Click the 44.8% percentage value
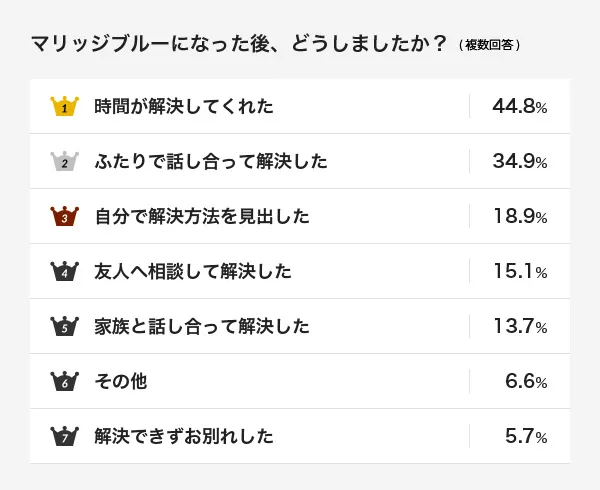Image resolution: width=600 pixels, height=490 pixels. (519, 107)
